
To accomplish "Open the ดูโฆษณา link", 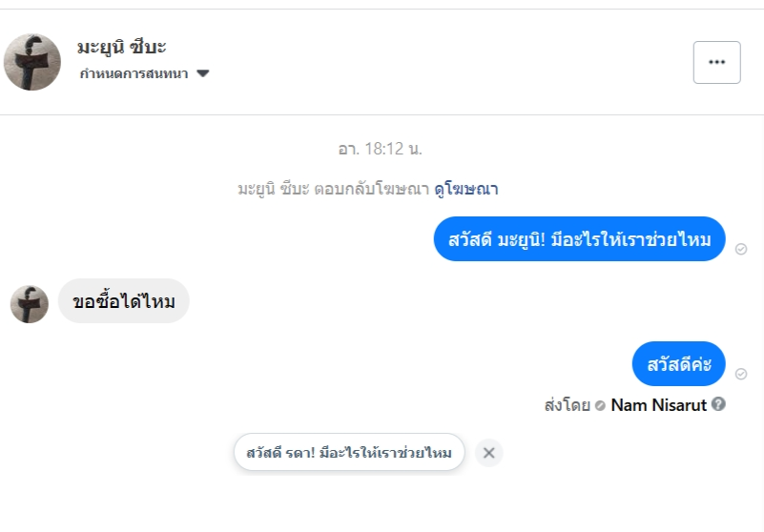I will 466,189.
